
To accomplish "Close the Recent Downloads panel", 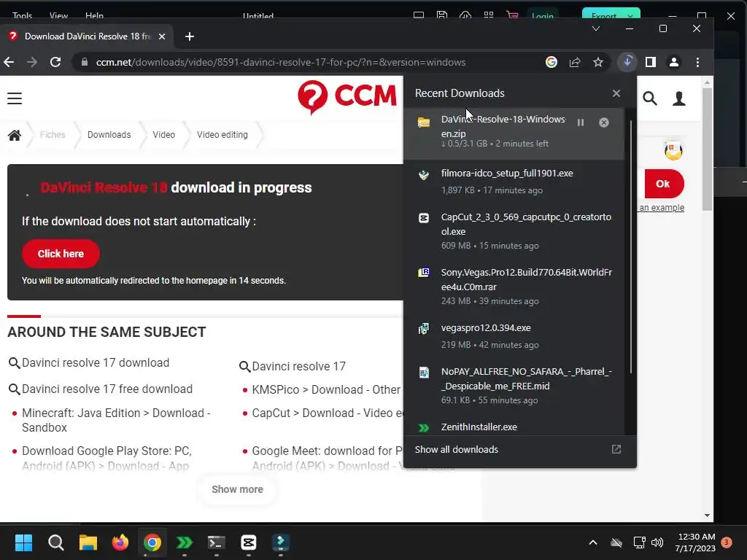I will pyautogui.click(x=616, y=93).
